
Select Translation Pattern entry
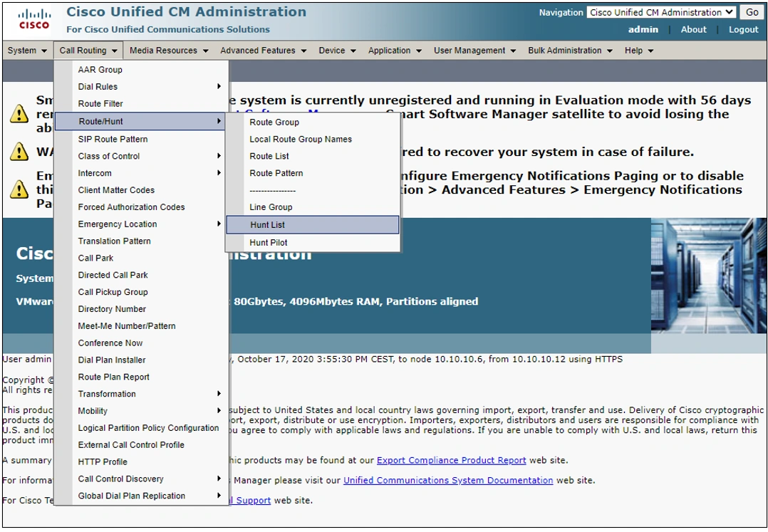(140, 241)
